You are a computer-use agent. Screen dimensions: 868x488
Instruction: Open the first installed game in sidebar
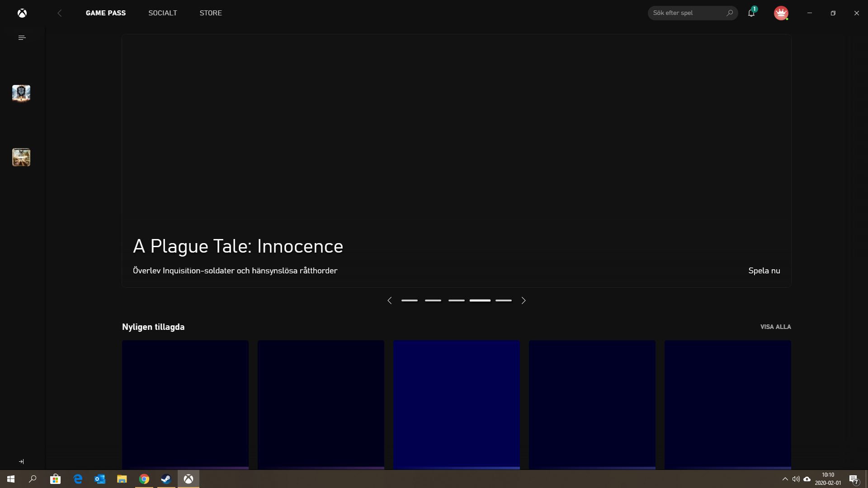click(x=21, y=94)
